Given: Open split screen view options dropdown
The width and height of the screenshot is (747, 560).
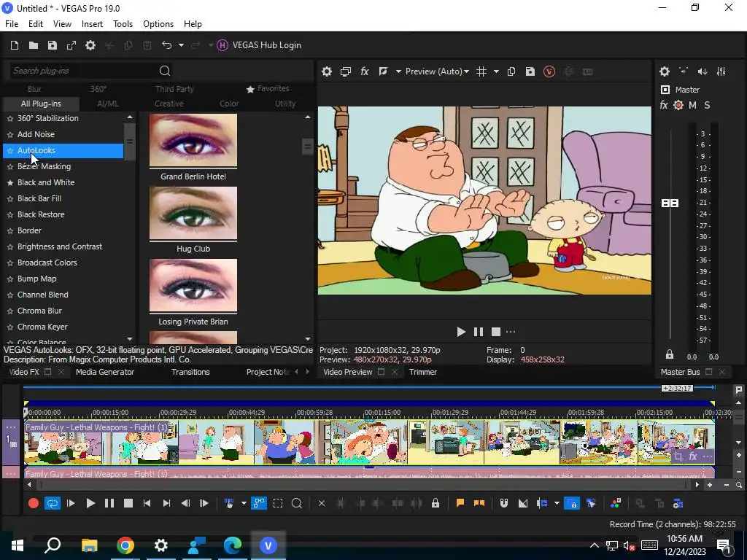Looking at the screenshot, I should (x=398, y=71).
